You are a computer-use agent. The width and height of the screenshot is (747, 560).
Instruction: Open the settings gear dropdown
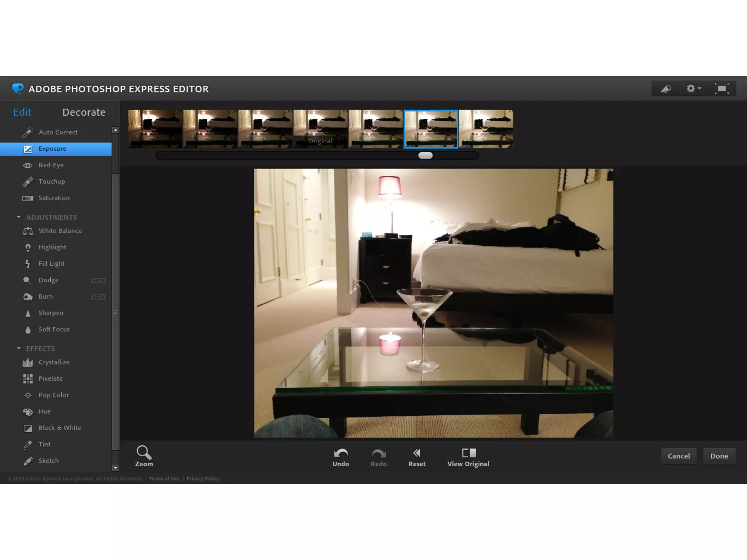pyautogui.click(x=693, y=89)
